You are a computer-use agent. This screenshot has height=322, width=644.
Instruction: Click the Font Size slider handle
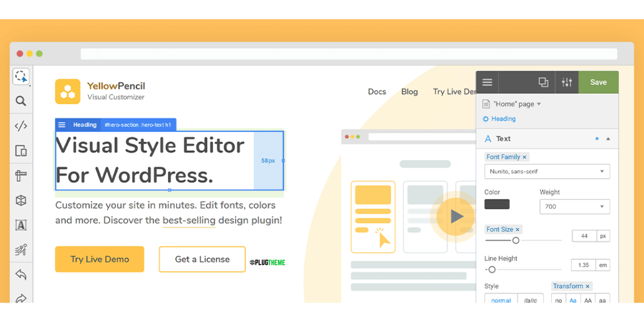516,240
